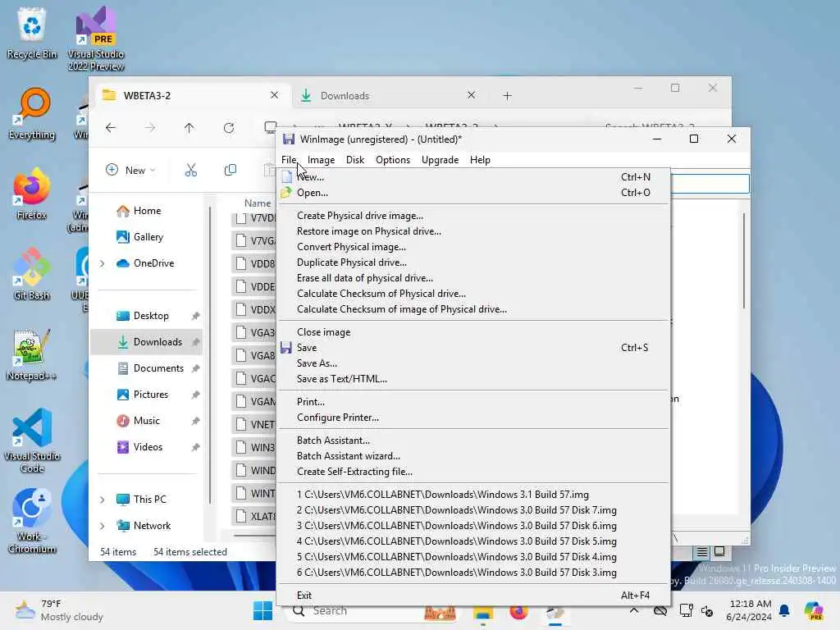Add a new Explorer tab
This screenshot has width=840, height=630.
click(x=507, y=95)
